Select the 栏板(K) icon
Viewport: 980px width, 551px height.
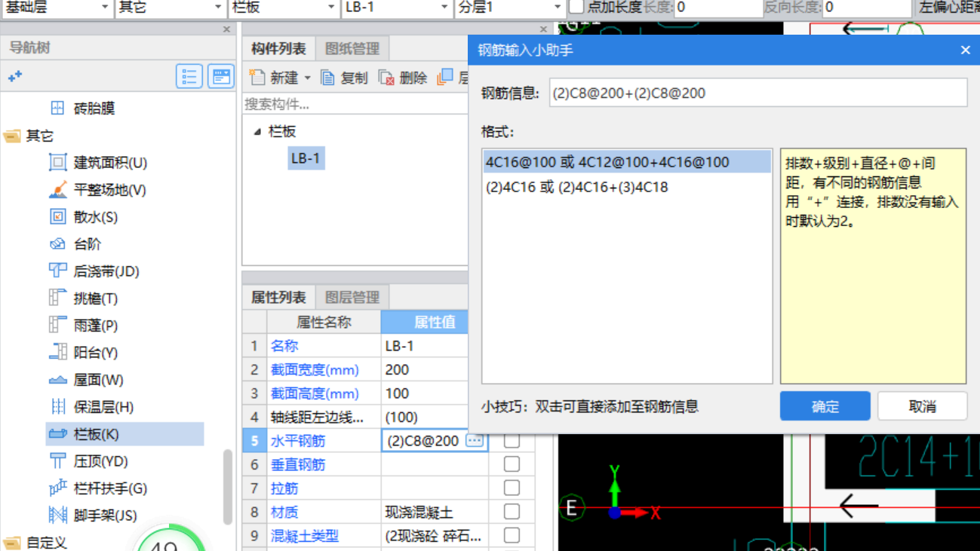pyautogui.click(x=57, y=434)
